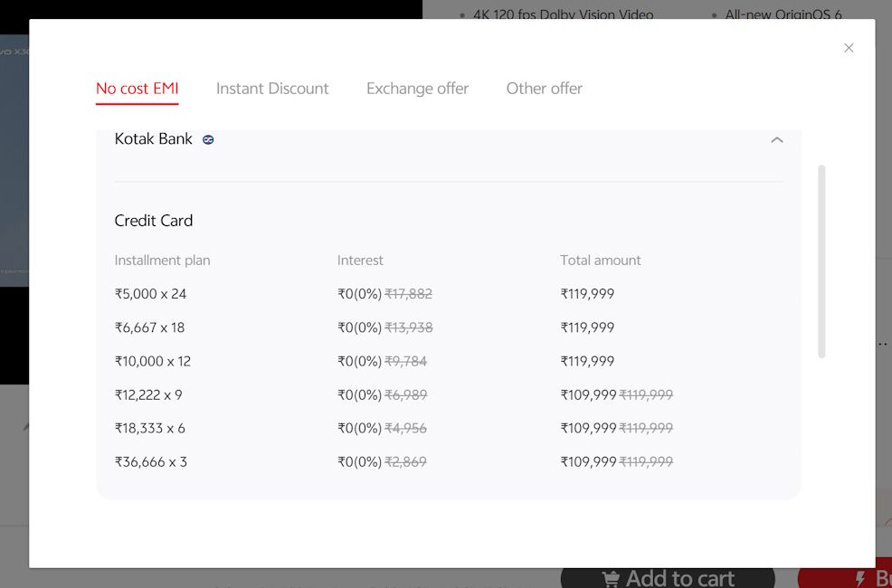
Task: Click the Add to cart button
Action: (x=668, y=578)
